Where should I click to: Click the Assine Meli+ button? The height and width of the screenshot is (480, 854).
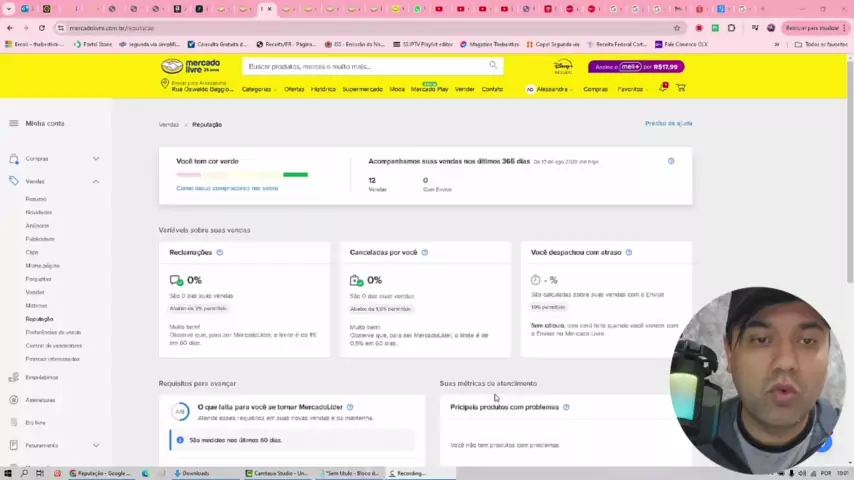point(635,67)
